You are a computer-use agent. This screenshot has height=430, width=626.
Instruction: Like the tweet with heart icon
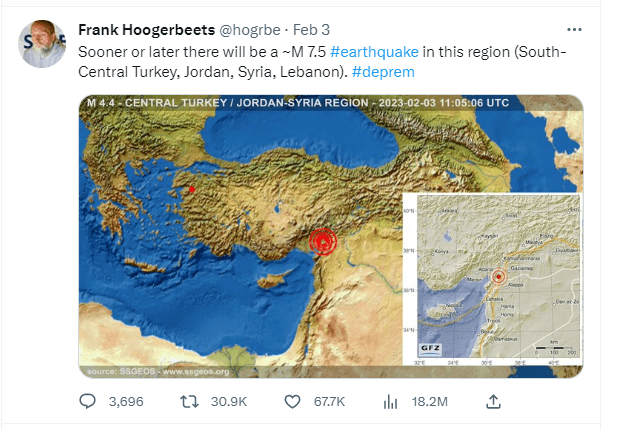point(292,402)
